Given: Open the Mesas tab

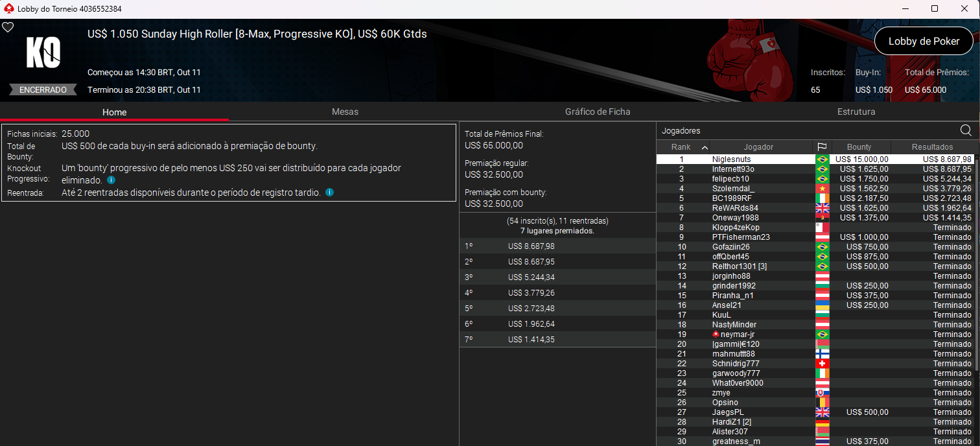Looking at the screenshot, I should 345,111.
